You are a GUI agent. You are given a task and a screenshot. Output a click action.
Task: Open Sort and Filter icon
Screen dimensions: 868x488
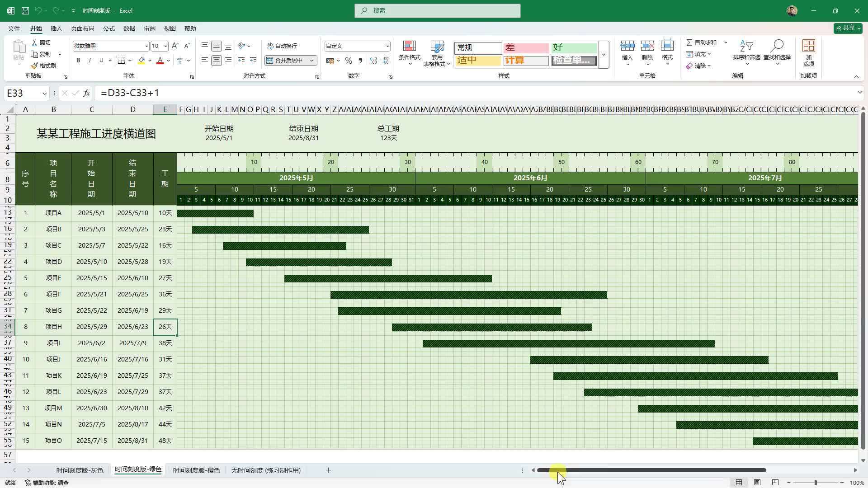click(746, 47)
